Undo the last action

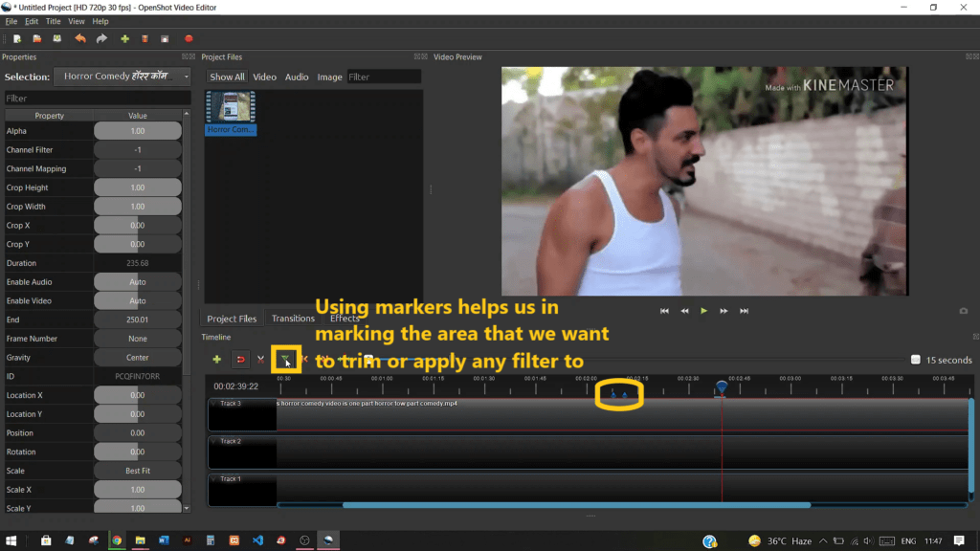pos(79,38)
